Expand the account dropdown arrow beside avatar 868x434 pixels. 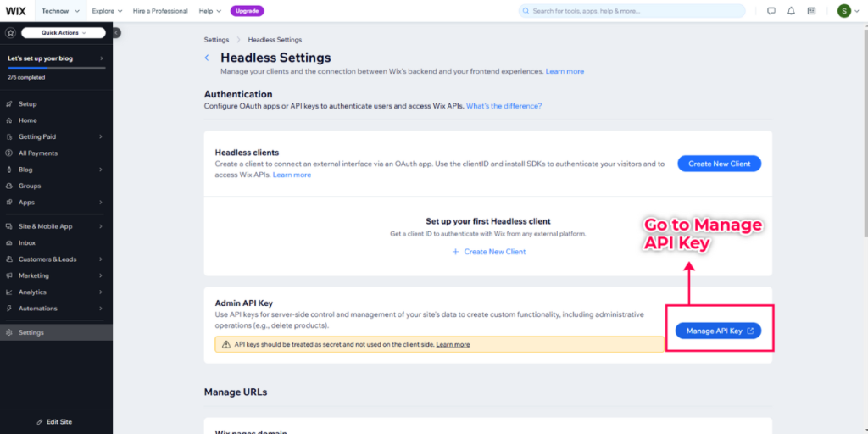tap(857, 11)
